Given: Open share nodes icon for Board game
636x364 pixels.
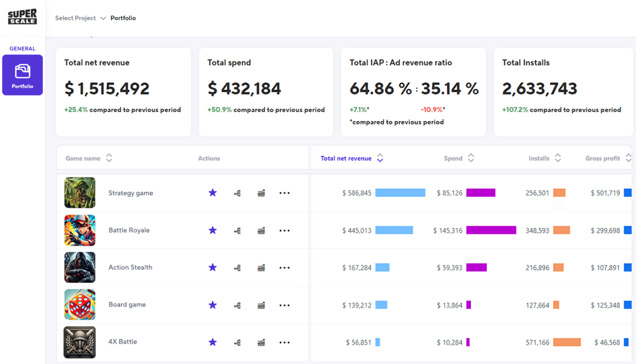Looking at the screenshot, I should coord(237,305).
